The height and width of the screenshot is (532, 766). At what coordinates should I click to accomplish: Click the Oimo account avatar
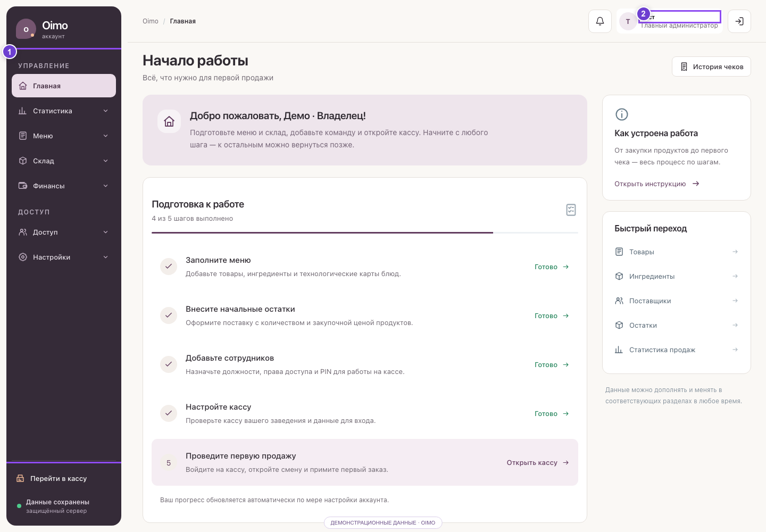(26, 29)
